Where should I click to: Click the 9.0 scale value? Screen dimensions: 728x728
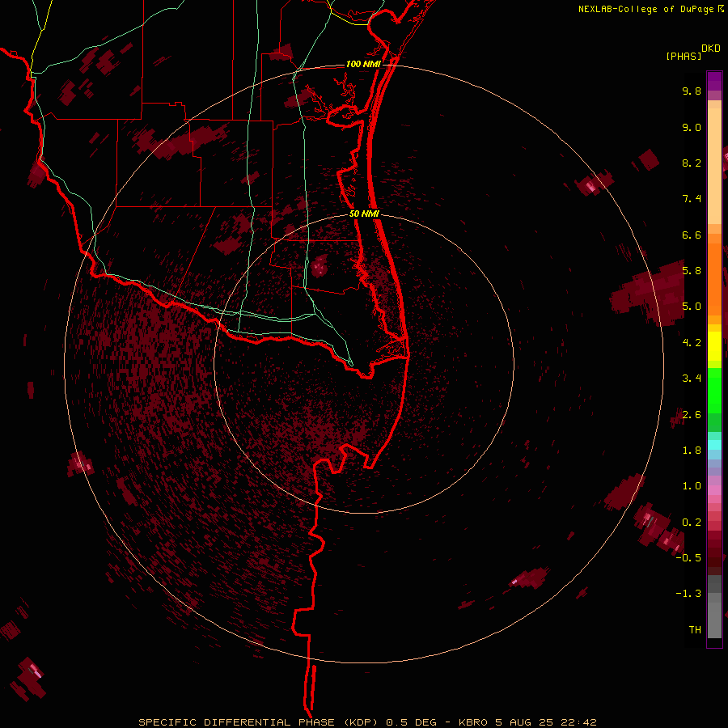coord(692,127)
